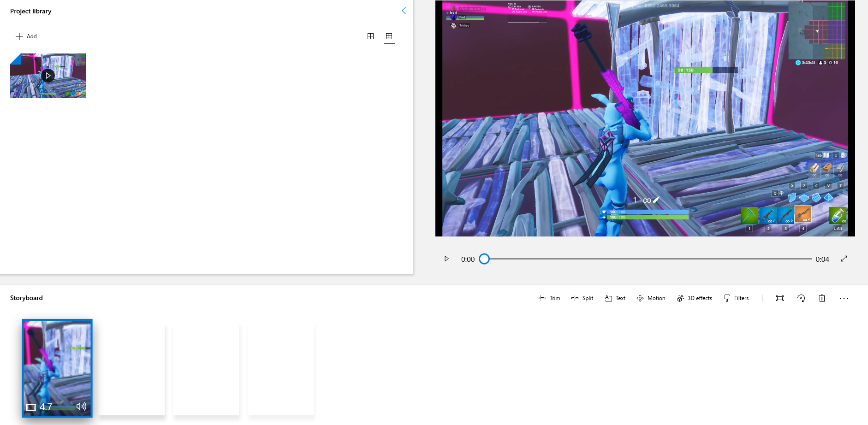The width and height of the screenshot is (868, 425).
Task: Click the middle of the preview seek track
Action: point(648,259)
